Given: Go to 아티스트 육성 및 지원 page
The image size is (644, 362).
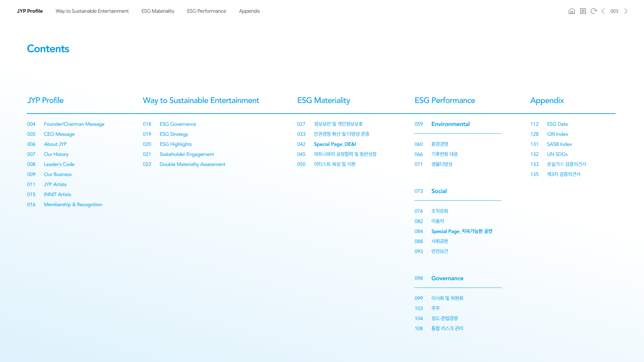Looking at the screenshot, I should [335, 164].
